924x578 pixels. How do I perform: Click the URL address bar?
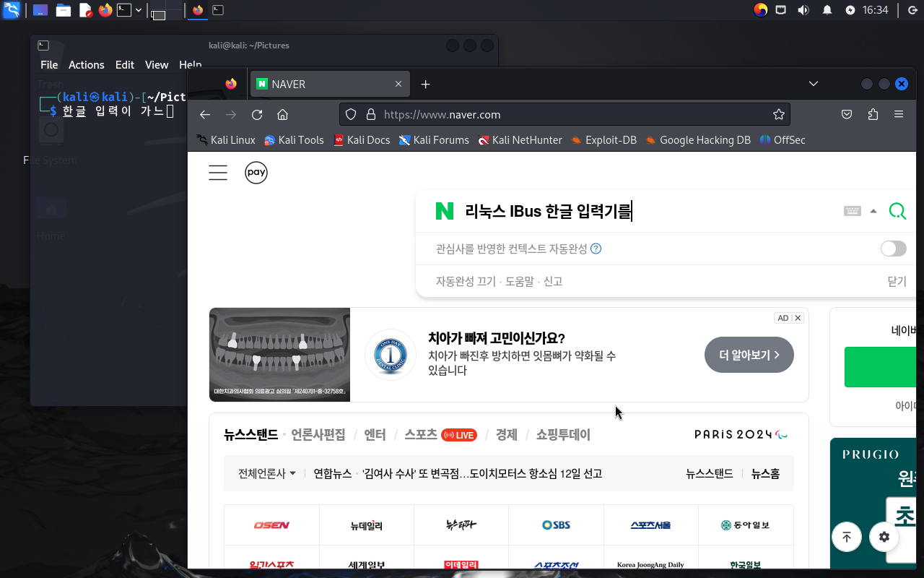tap(565, 114)
